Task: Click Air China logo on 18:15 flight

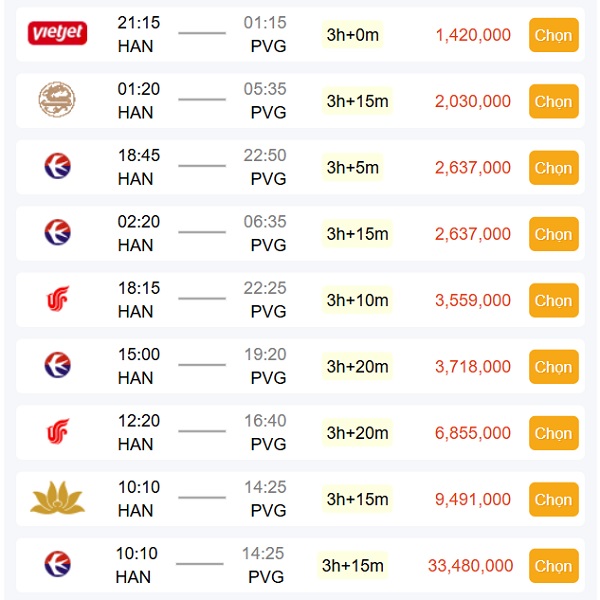Action: 57,299
